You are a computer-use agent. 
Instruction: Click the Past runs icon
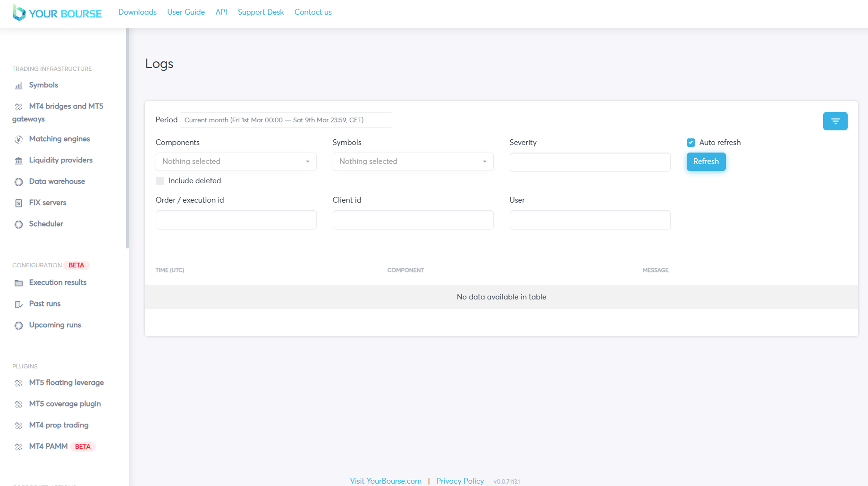18,304
